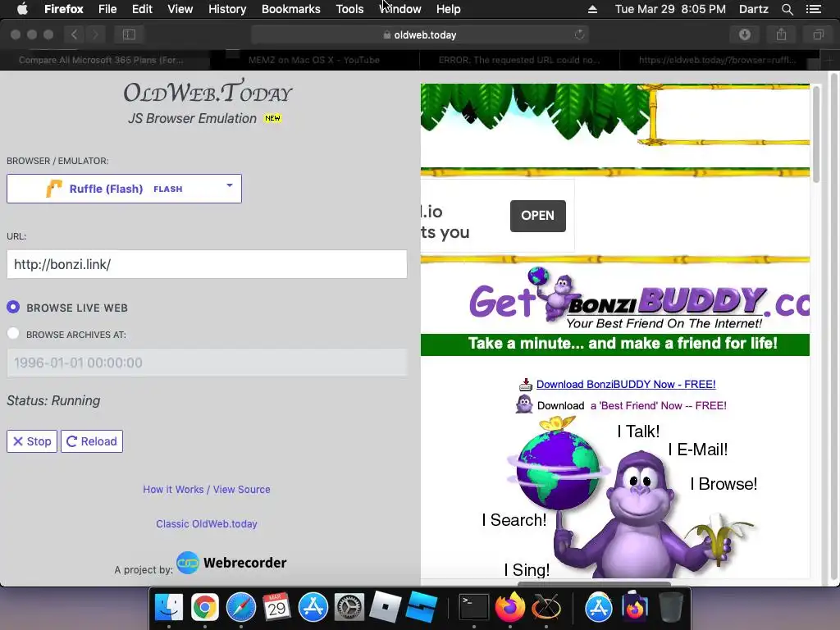Viewport: 840px width, 630px height.
Task: Open the Ruffle (Flash) browser emulator dropdown
Action: tap(125, 189)
